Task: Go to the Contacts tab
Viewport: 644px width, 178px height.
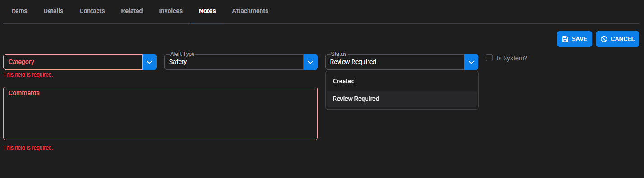Action: coord(92,11)
